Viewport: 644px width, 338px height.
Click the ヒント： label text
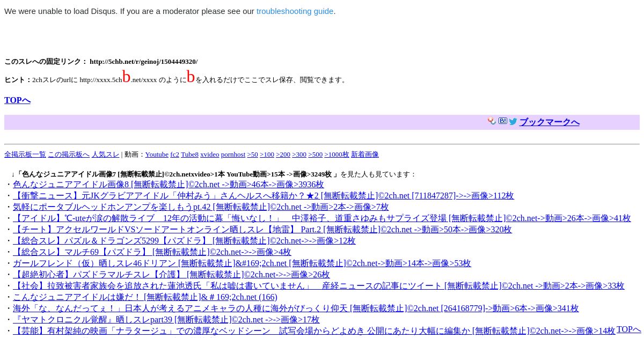18,80
